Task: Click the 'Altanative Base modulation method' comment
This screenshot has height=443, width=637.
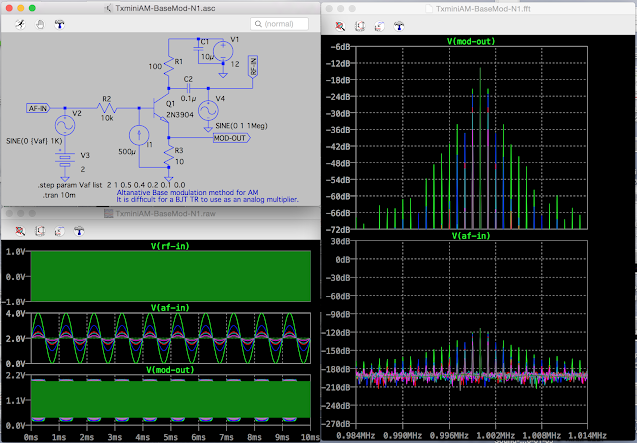Action: (187, 192)
